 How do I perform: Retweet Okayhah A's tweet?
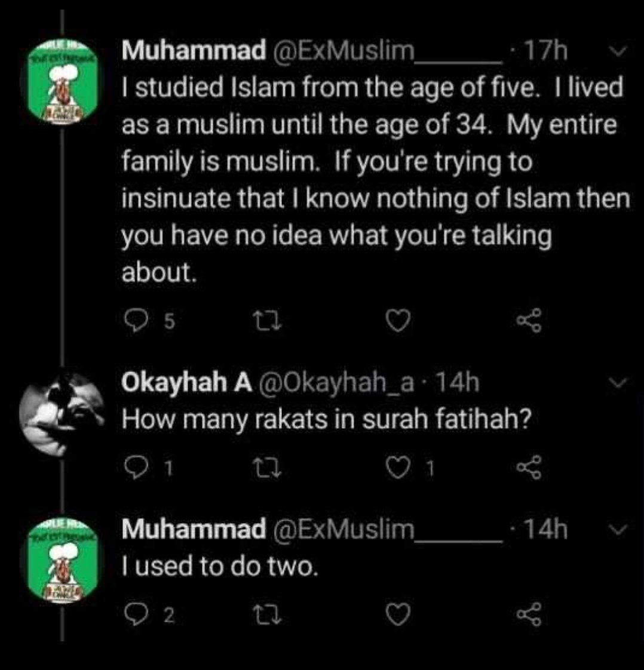267,468
